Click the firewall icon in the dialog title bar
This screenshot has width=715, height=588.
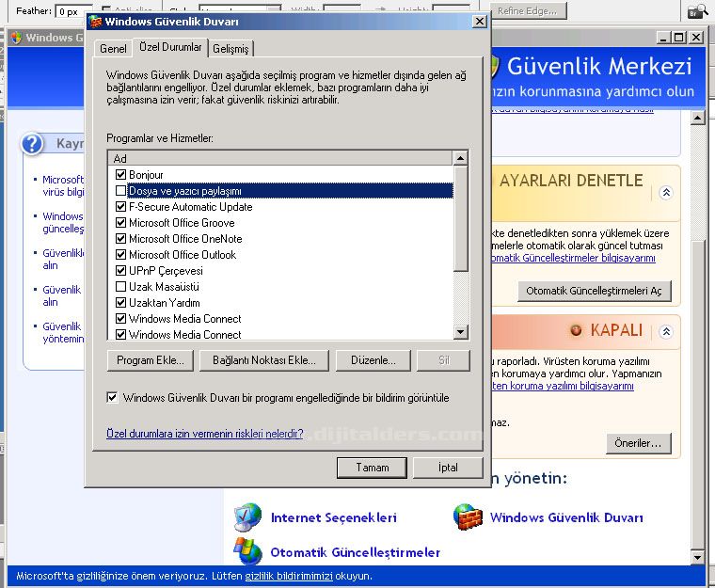click(95, 22)
